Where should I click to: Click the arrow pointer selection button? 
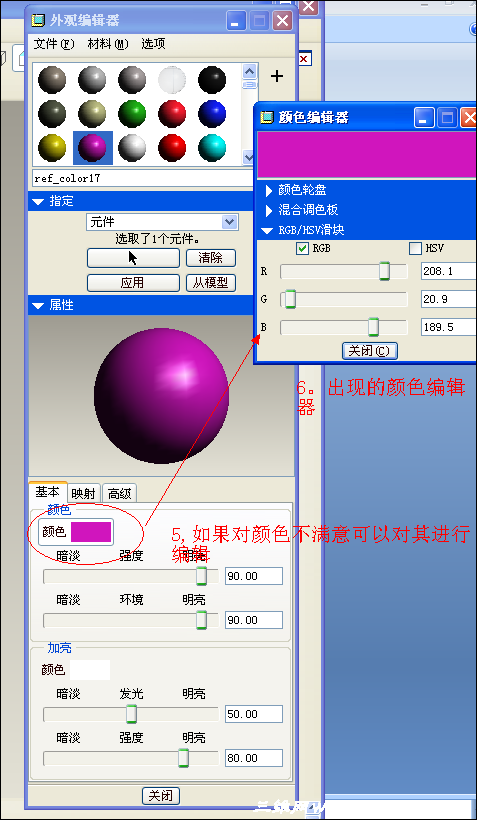click(x=133, y=258)
